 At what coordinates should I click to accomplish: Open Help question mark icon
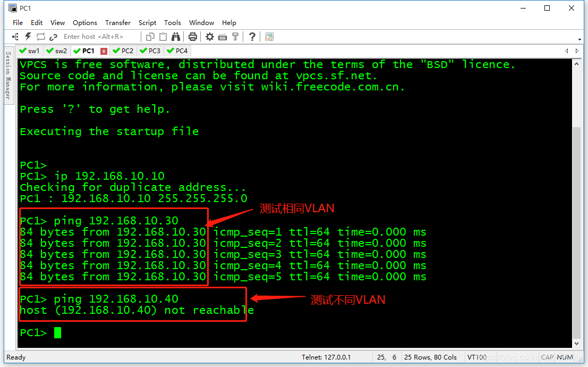(252, 37)
